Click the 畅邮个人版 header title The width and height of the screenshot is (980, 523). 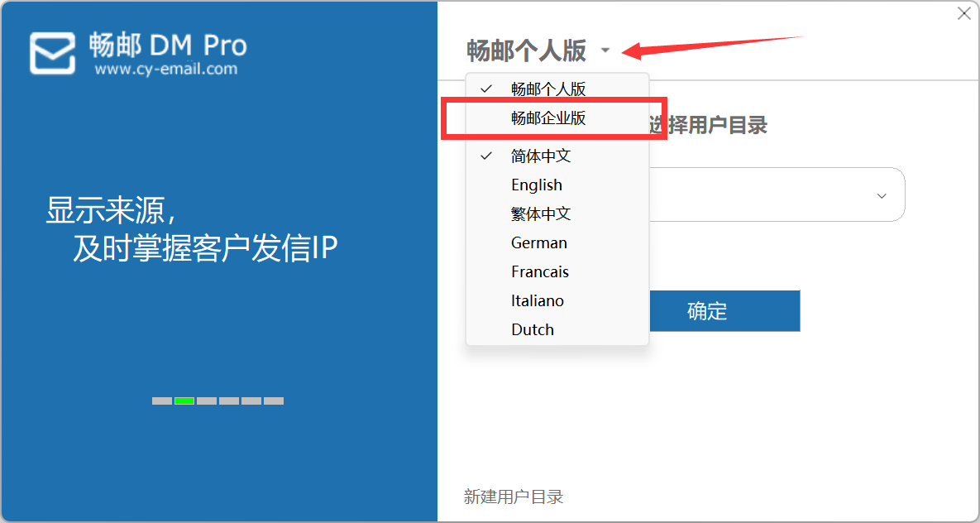click(526, 50)
